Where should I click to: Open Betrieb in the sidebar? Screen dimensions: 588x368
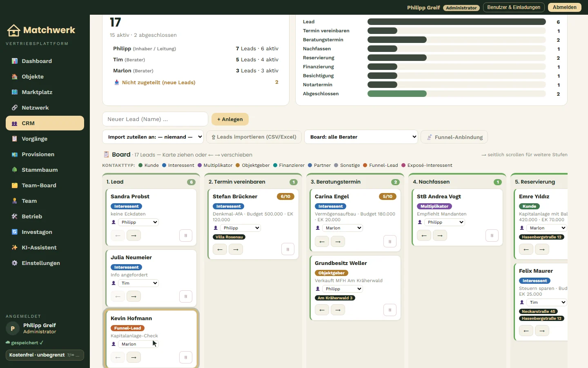[45, 216]
